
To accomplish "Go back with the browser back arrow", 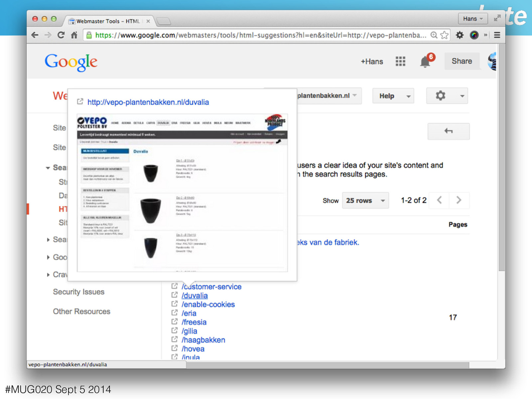I will tap(35, 35).
